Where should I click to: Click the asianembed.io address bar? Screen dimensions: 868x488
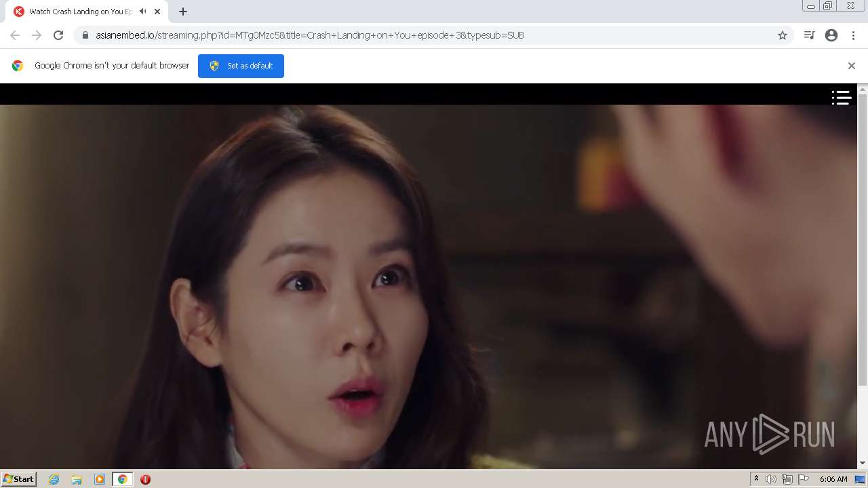434,35
